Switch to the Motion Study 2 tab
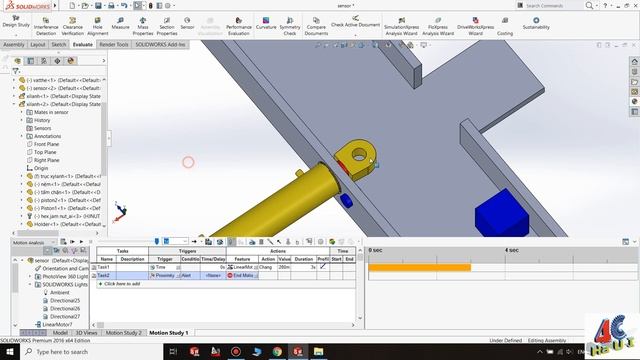Viewport: 640px width, 360px height. click(124, 333)
